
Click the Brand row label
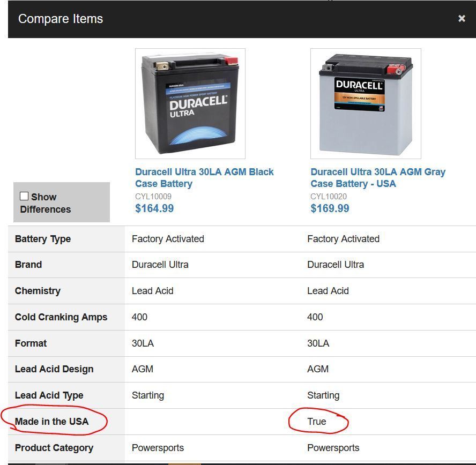pyautogui.click(x=28, y=265)
